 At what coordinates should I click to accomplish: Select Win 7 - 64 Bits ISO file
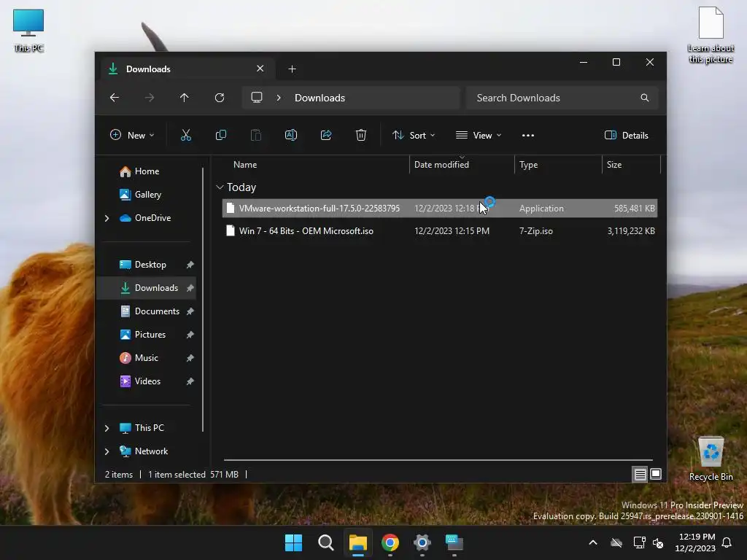(440, 231)
